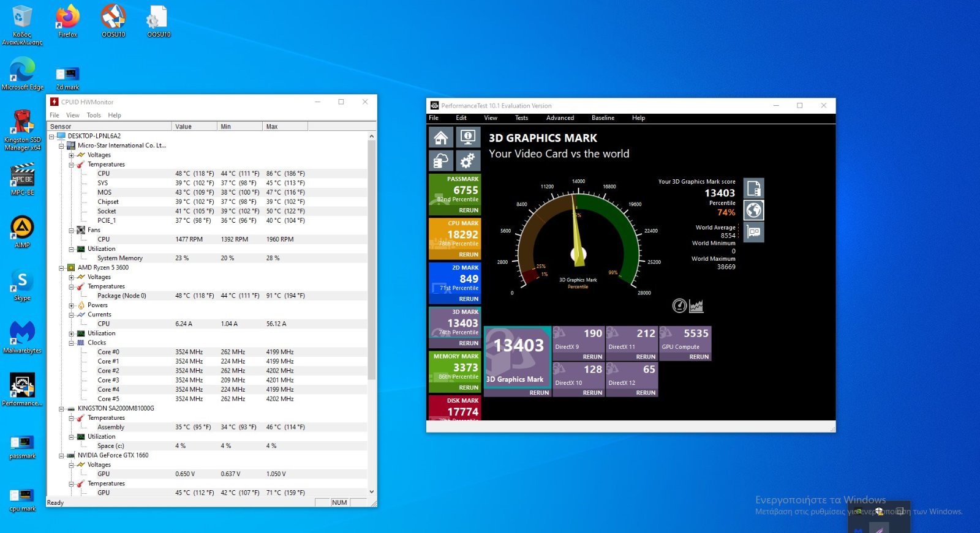Screen dimensions: 980x533
Task: Click the globe compare-online icon
Action: click(x=754, y=211)
